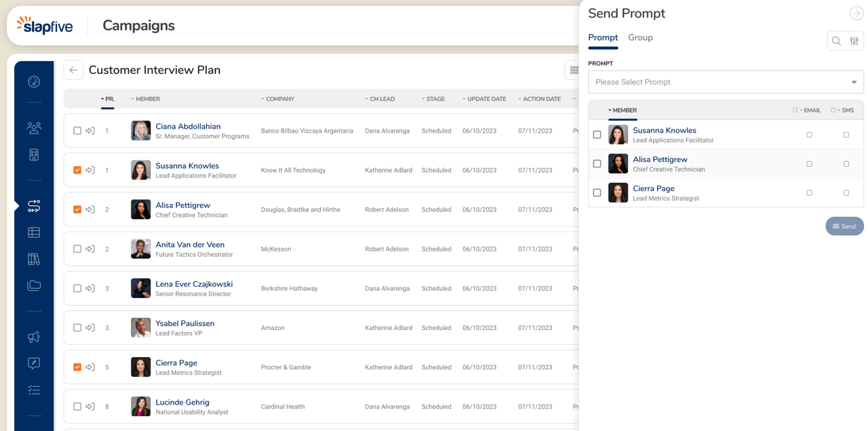Sort by the CM Lead column header
Screen dimensions: 868x431
point(382,99)
